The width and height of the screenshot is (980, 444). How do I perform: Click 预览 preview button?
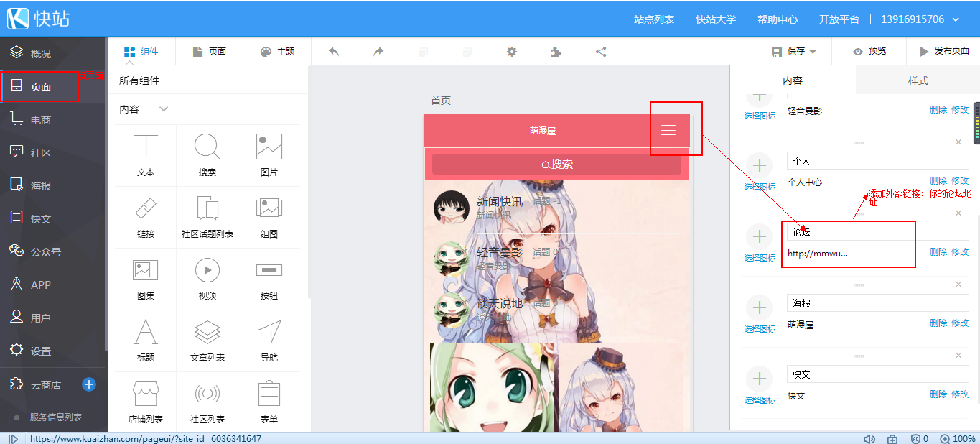click(869, 52)
